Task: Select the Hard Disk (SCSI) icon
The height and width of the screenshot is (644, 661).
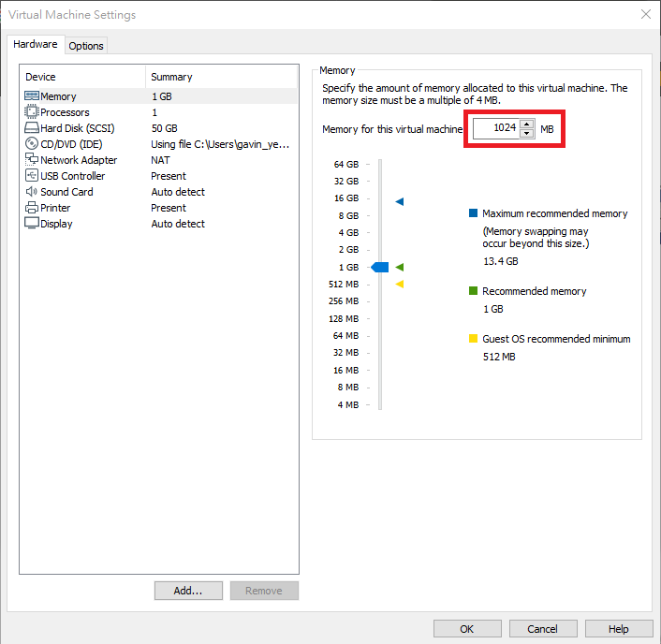Action: (x=32, y=127)
